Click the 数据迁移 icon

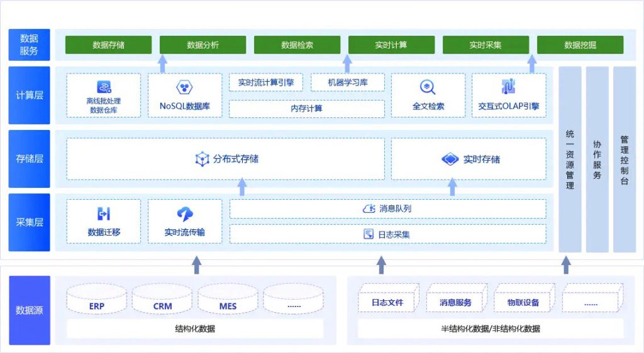(104, 214)
